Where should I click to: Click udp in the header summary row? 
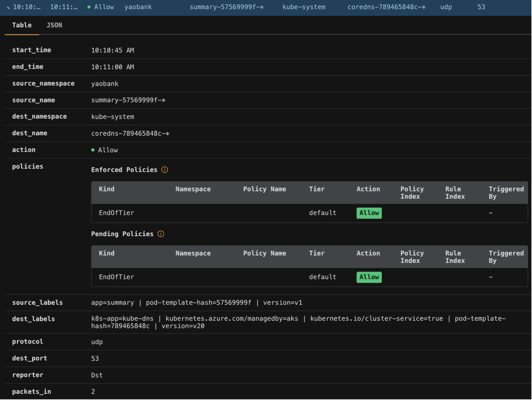coord(446,7)
